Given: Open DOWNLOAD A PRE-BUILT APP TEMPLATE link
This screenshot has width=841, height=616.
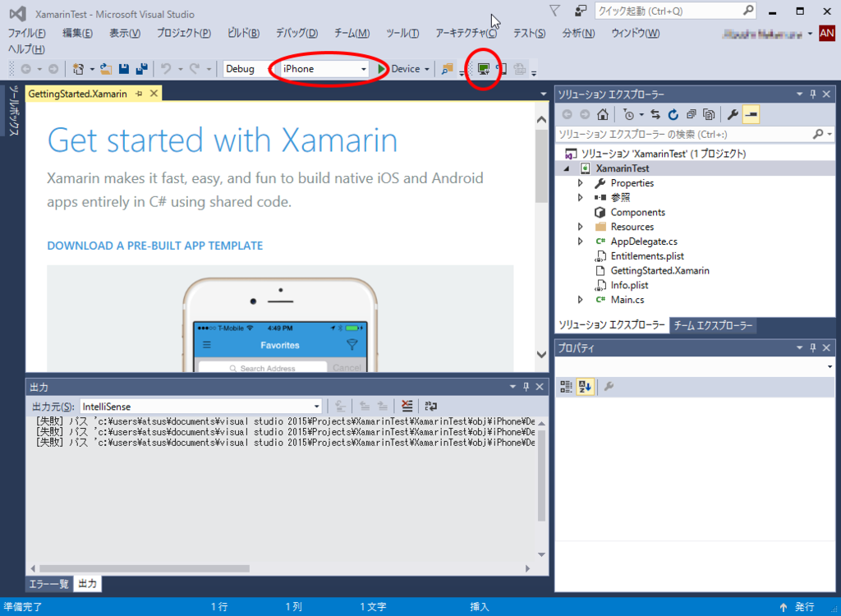Looking at the screenshot, I should 155,246.
